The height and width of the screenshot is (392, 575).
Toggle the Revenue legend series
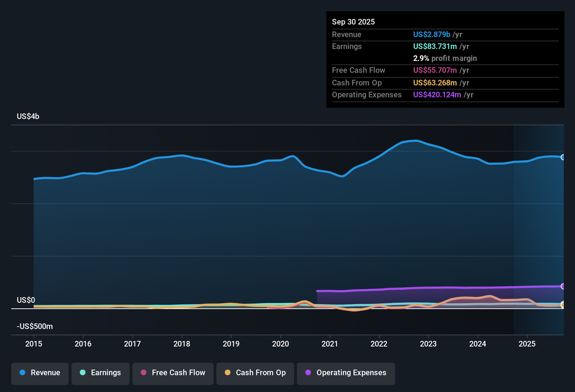(x=40, y=373)
